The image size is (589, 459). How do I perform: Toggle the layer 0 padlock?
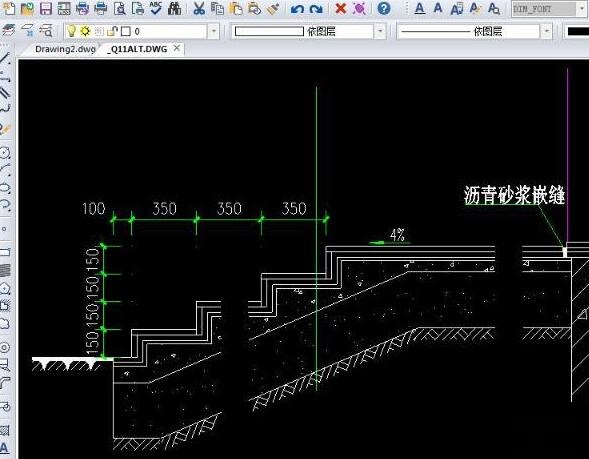coord(112,31)
